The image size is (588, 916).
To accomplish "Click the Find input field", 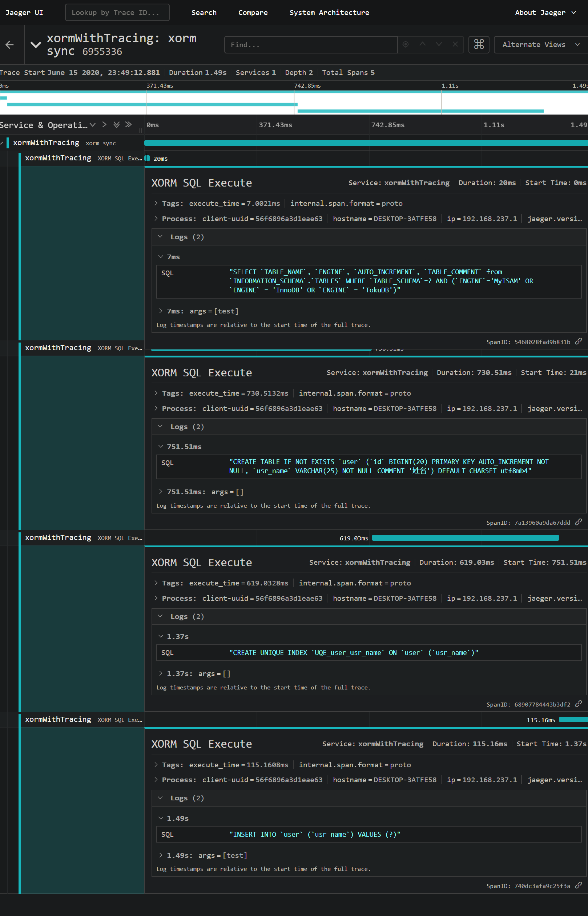I will 311,45.
